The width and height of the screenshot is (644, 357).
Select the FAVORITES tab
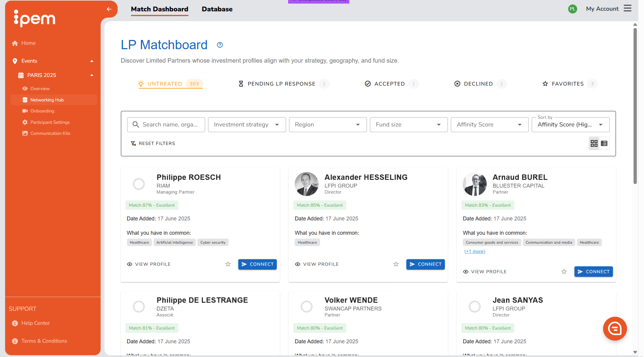(570, 84)
